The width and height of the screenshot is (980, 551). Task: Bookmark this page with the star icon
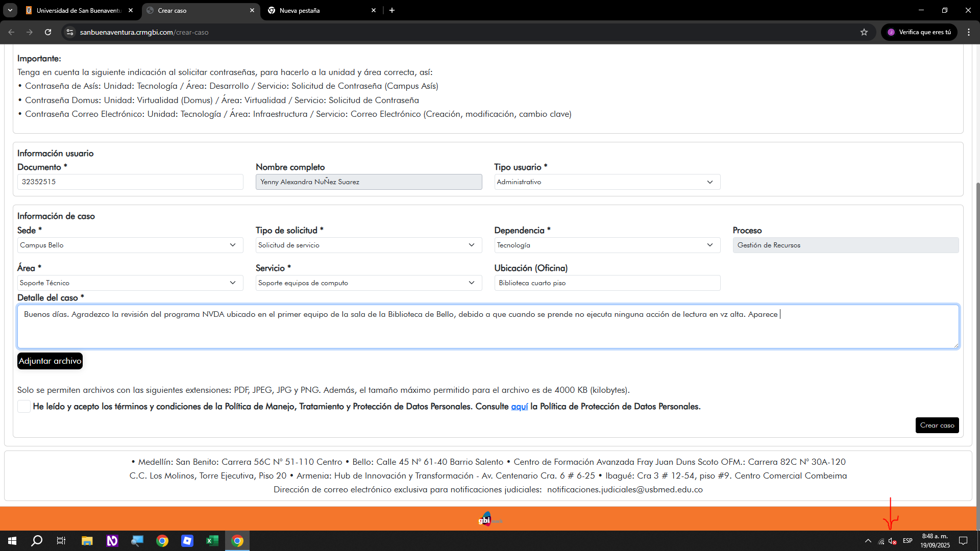pos(864,32)
